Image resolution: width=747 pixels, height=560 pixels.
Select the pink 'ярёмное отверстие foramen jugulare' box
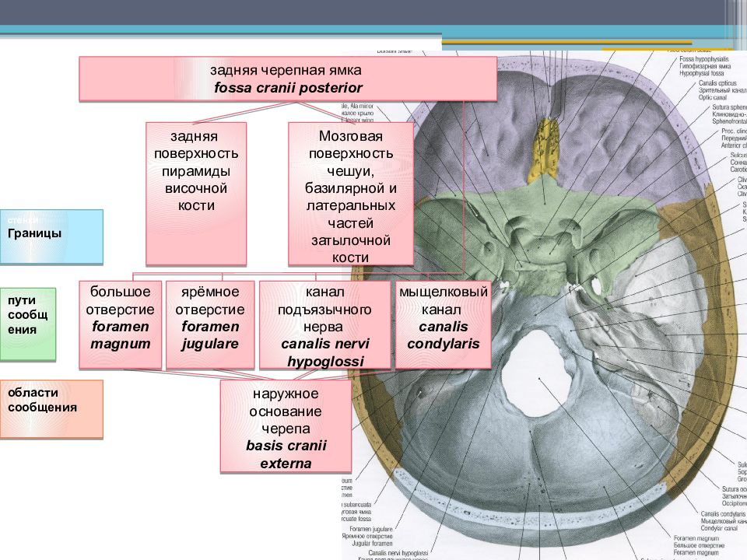click(x=210, y=324)
